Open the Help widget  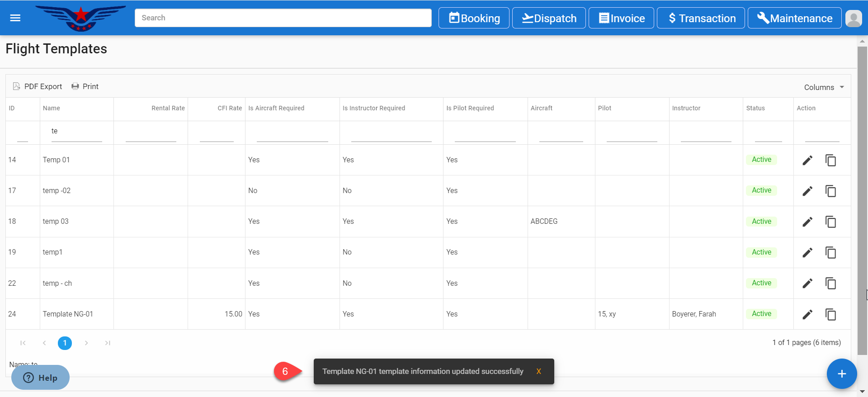pos(40,378)
